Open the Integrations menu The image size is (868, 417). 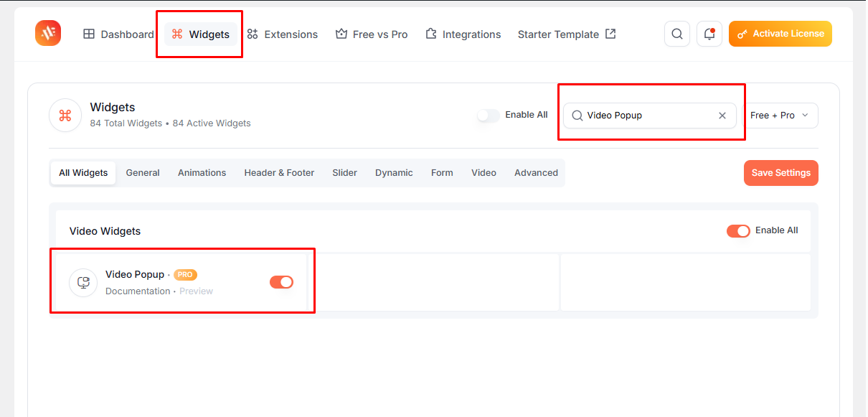click(463, 34)
